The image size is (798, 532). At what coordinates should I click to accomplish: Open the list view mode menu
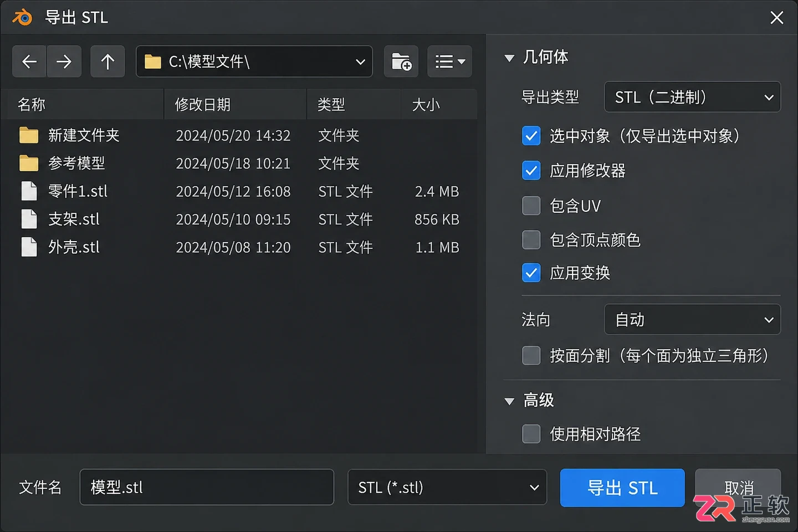[x=449, y=62]
